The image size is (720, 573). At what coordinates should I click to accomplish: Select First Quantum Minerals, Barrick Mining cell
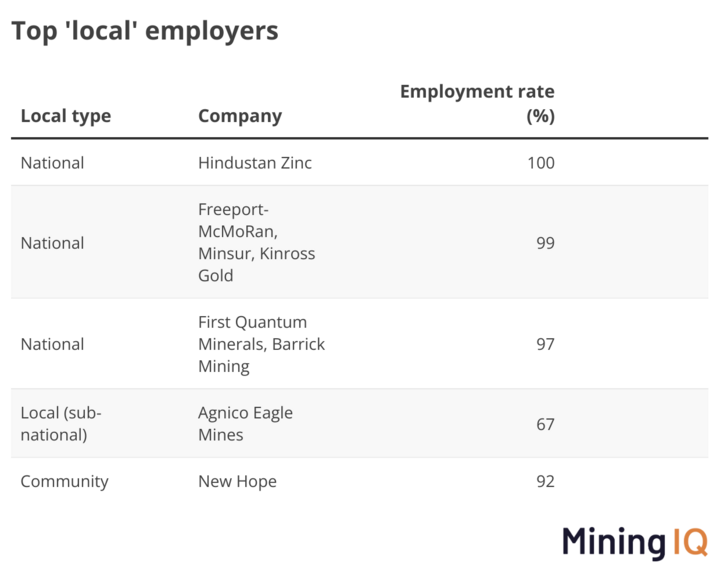coord(261,344)
